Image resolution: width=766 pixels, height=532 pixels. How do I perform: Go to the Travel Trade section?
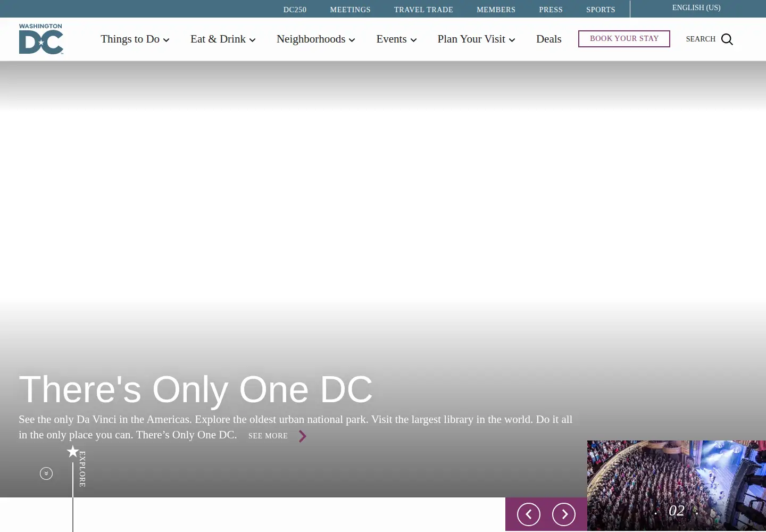point(423,10)
